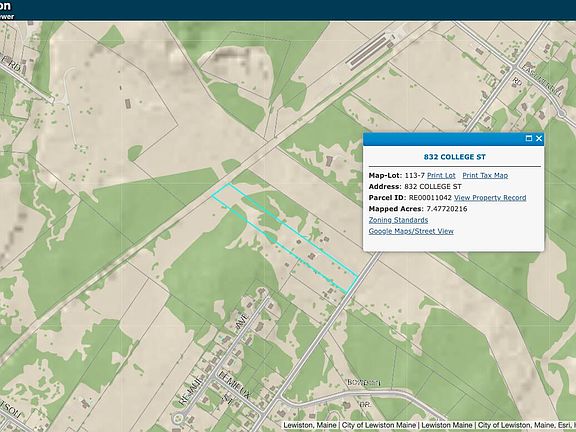Open the Print Tax Map link
This screenshot has width=576, height=432.
coord(485,176)
